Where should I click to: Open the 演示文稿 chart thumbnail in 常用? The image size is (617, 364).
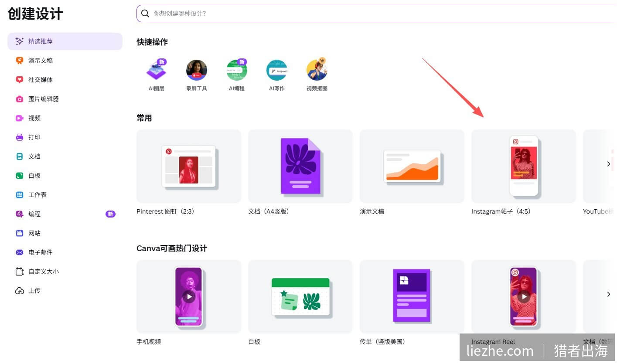pos(412,166)
